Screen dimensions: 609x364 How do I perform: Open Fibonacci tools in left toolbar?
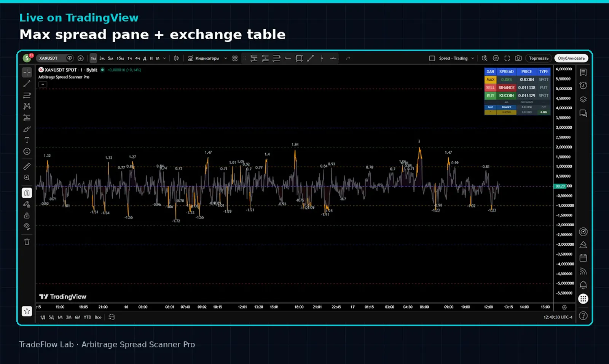[x=27, y=95]
